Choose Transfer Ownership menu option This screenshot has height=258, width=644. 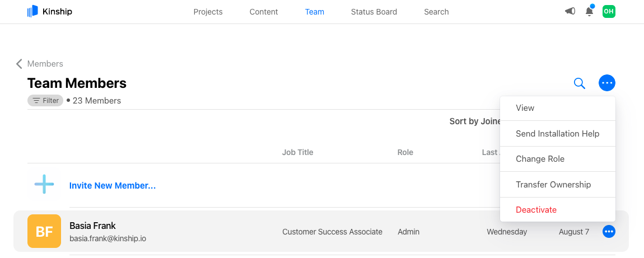click(x=553, y=185)
